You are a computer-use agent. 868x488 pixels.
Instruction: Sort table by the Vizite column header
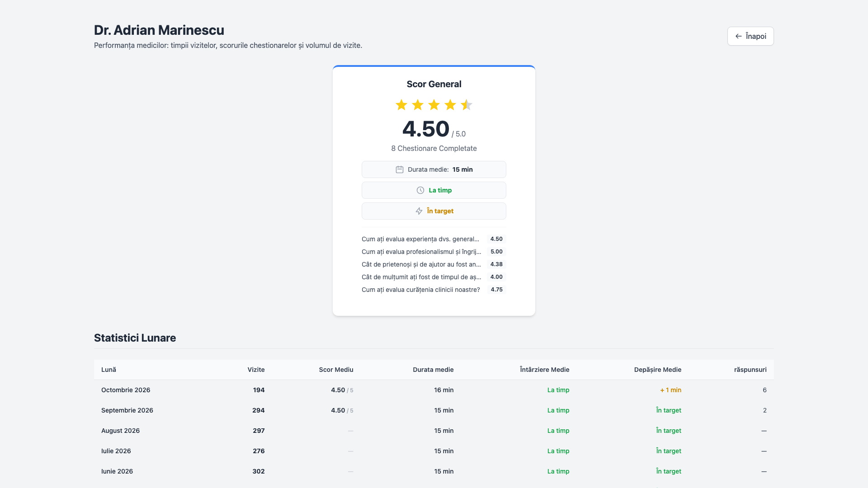click(x=256, y=370)
